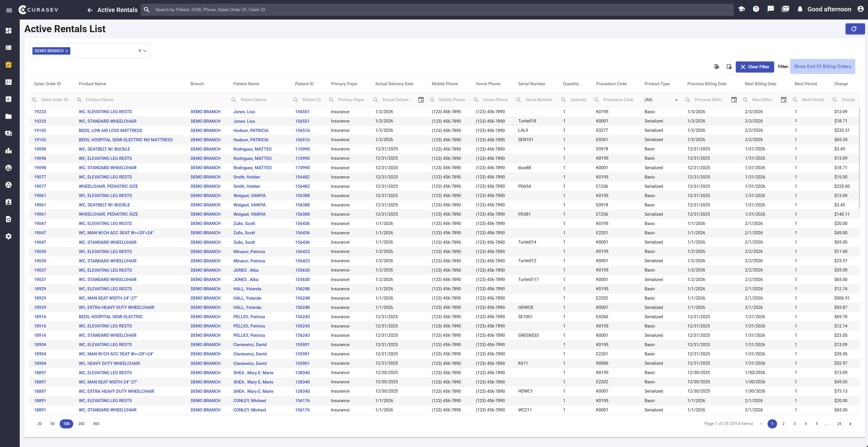Jump to page 25 of results
The width and height of the screenshot is (868, 447).
tap(839, 424)
